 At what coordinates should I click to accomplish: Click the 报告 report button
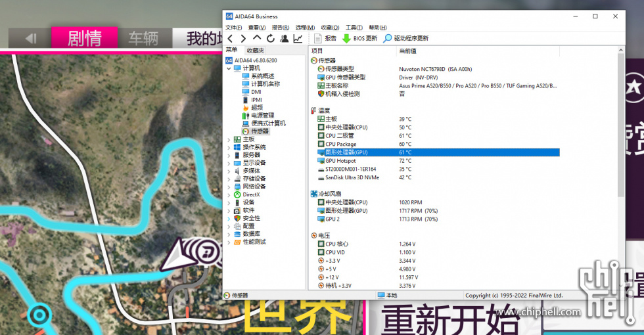325,38
